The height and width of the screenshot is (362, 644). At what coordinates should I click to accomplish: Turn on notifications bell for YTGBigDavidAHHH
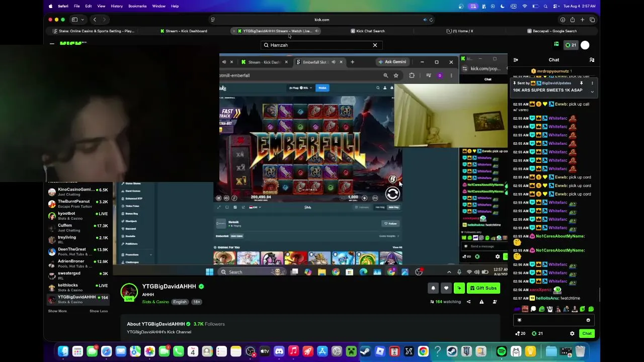(x=433, y=288)
